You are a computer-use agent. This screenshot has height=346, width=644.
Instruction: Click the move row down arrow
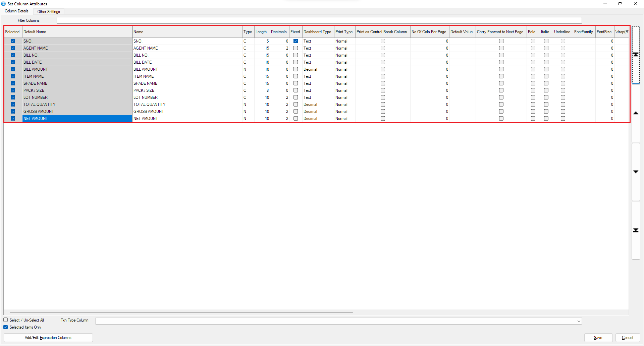click(636, 172)
